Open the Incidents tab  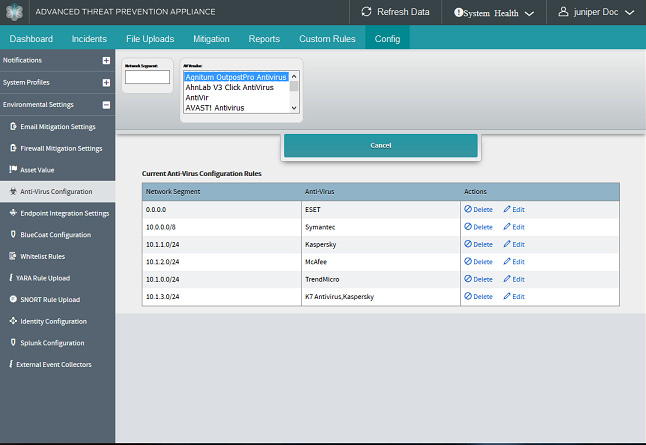tap(89, 39)
